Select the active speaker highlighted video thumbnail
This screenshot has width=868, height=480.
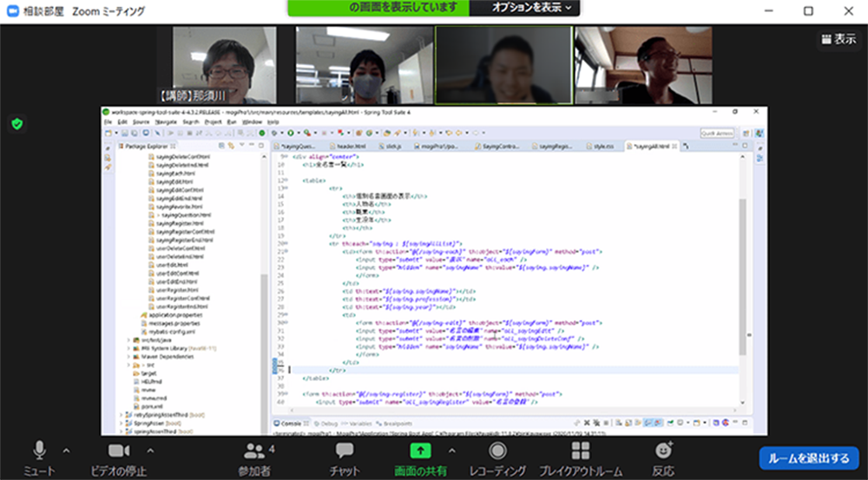[503, 65]
